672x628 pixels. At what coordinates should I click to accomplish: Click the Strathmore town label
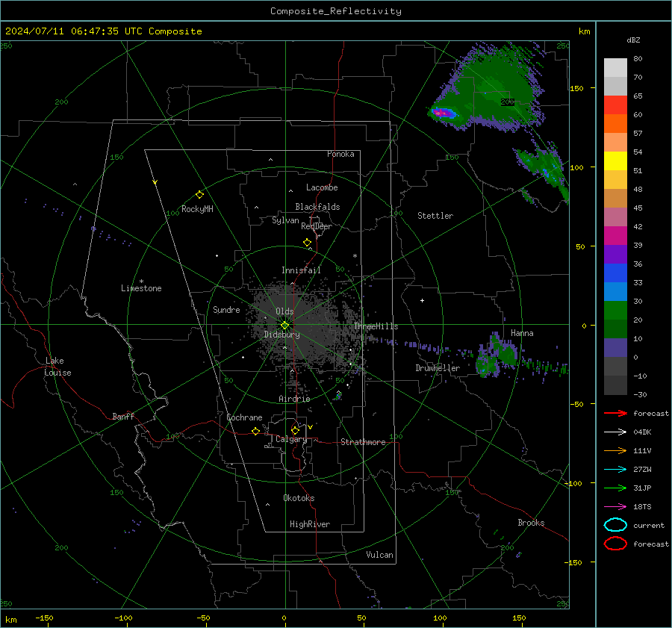(x=363, y=442)
